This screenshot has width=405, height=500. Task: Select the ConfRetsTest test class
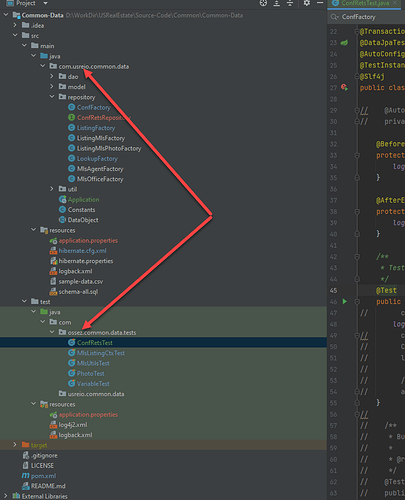[95, 343]
